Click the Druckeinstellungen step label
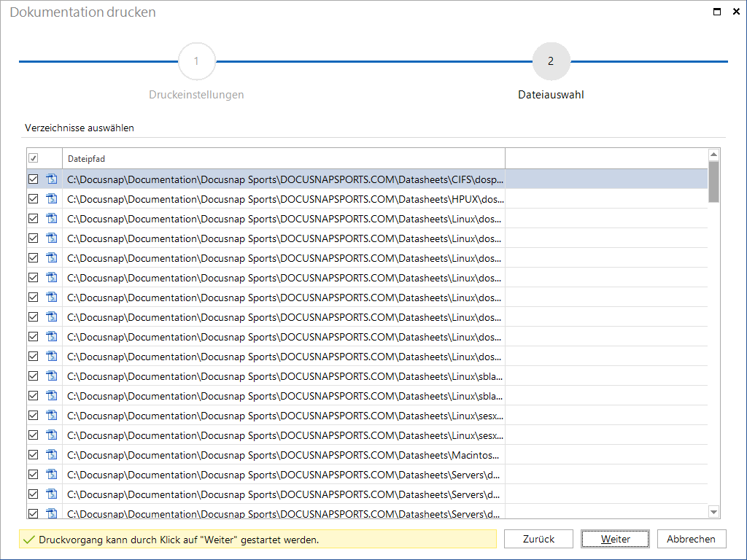 point(196,95)
